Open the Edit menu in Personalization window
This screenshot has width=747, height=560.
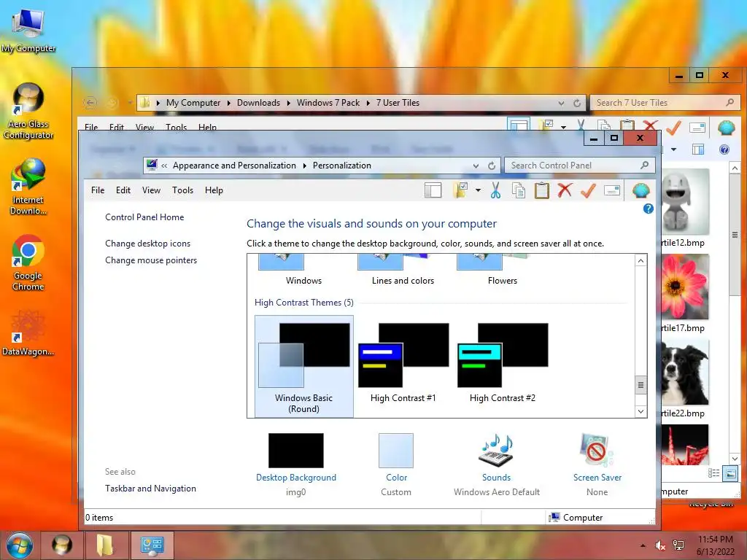coord(123,190)
